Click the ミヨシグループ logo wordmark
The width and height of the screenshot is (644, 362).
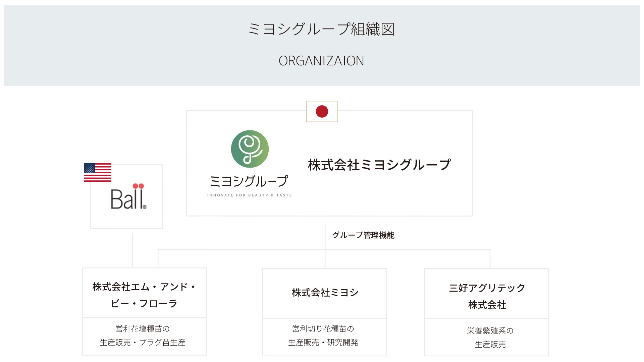249,181
